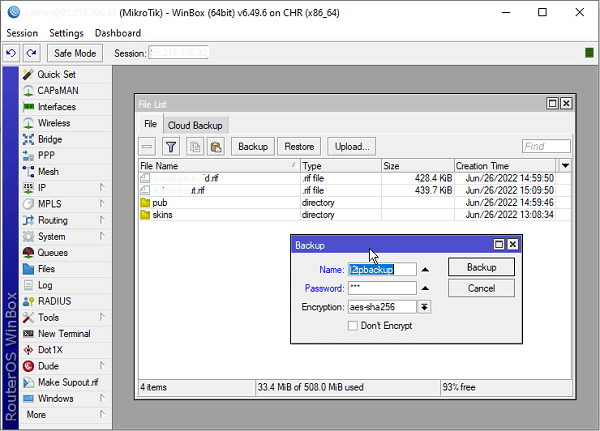
Task: Expand the More submenu in sidebar
Action: [63, 415]
